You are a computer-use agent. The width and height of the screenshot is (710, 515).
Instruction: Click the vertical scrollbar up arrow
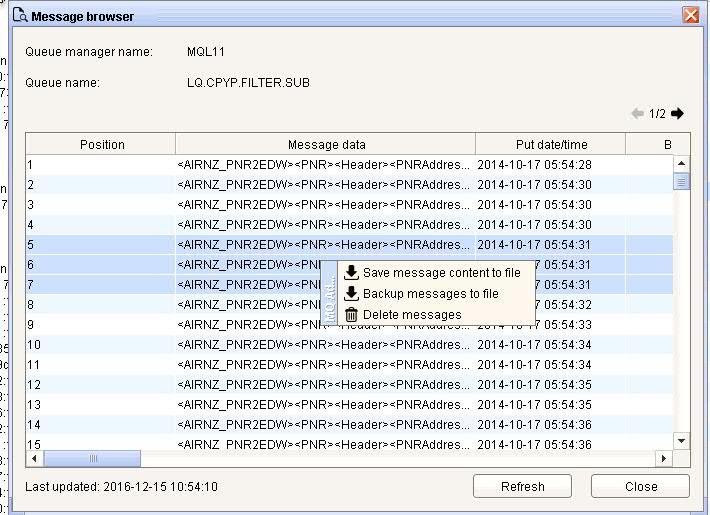[681, 164]
